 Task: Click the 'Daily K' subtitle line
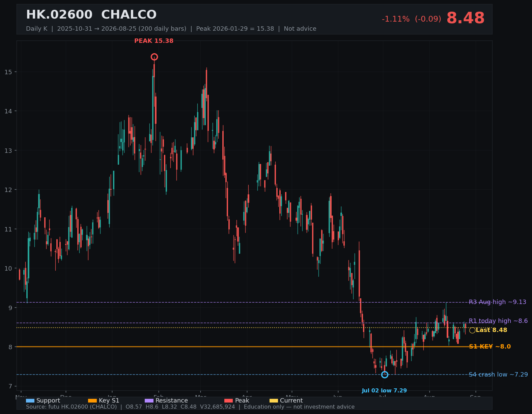171,29
